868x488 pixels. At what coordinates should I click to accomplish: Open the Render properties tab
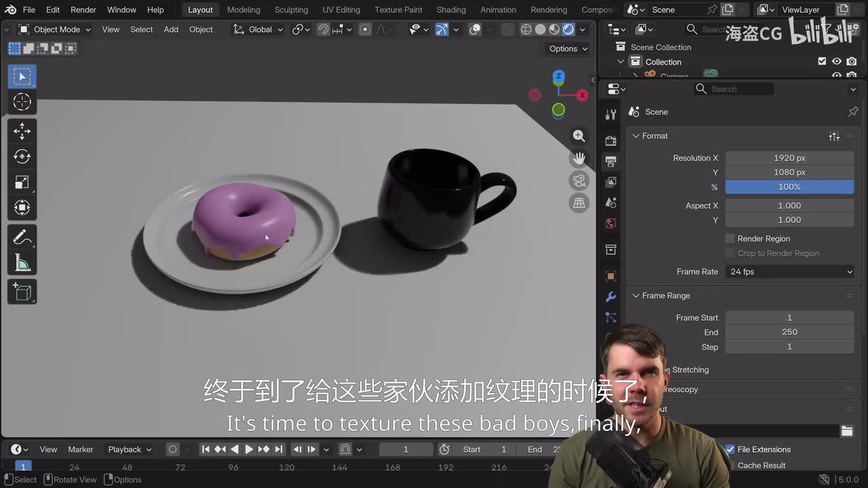[611, 140]
